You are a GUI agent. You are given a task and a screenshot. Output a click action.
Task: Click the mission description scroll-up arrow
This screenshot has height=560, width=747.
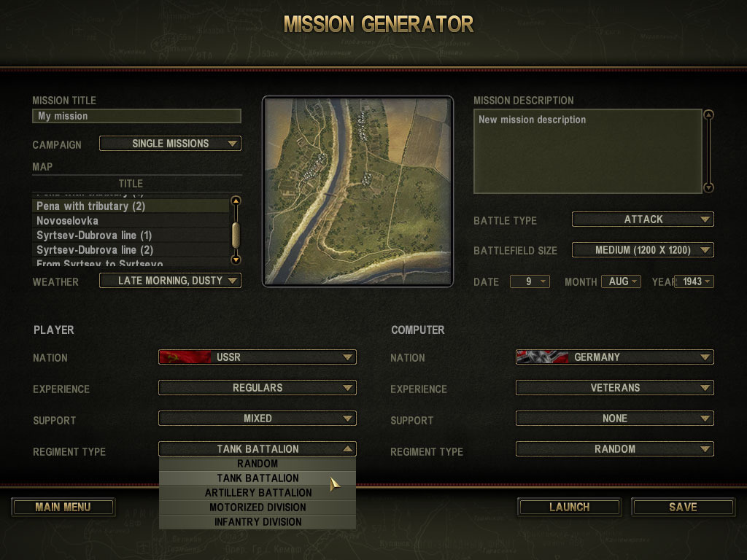(708, 114)
